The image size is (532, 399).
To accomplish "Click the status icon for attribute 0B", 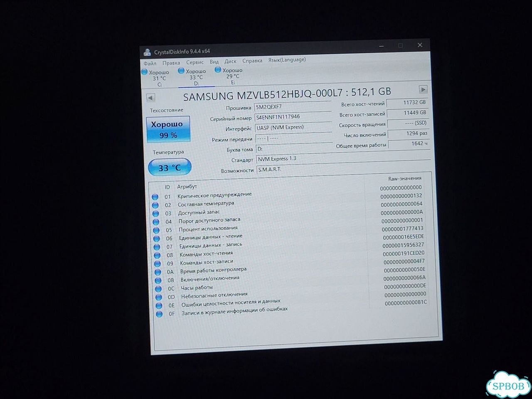I will point(158,281).
